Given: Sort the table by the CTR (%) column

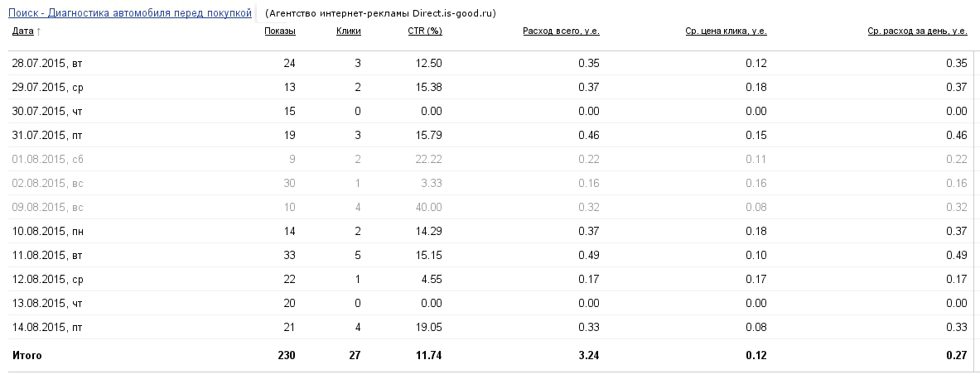Looking at the screenshot, I should click(x=425, y=31).
